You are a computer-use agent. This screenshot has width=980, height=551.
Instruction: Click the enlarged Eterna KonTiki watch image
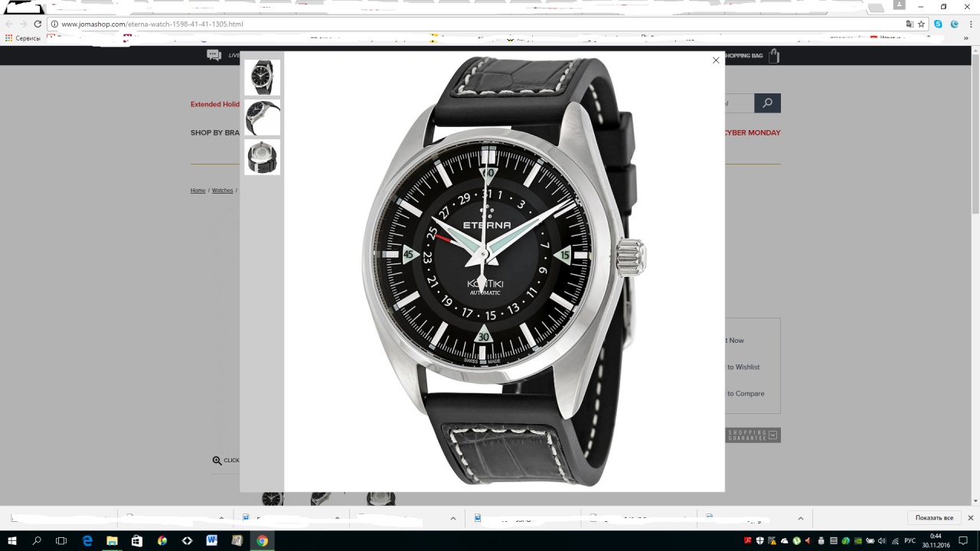(x=504, y=272)
